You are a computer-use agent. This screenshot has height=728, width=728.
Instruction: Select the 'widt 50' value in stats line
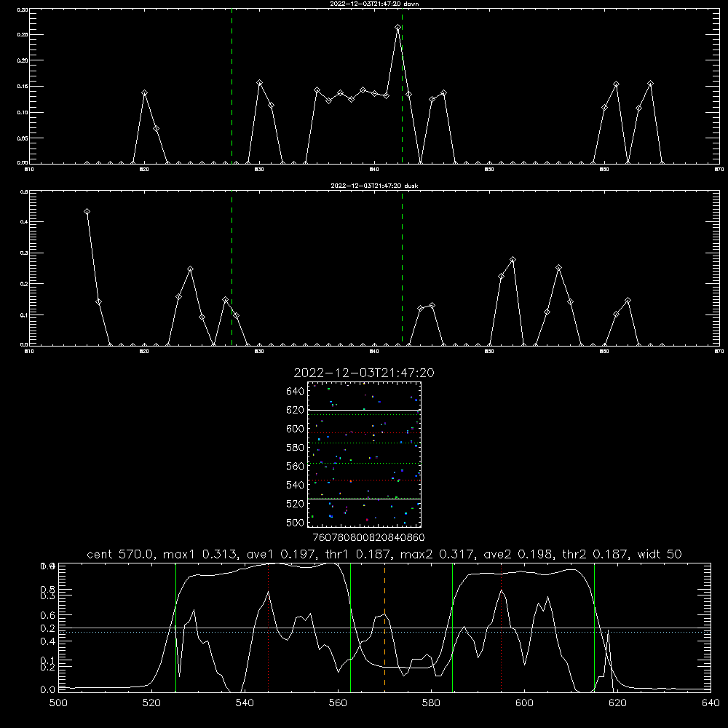[x=660, y=554]
